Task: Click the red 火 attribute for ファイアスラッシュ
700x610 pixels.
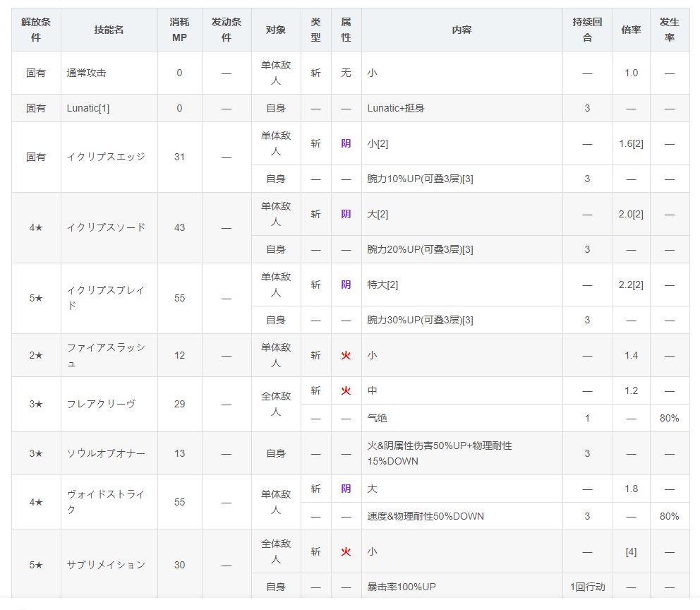Action: [x=346, y=355]
